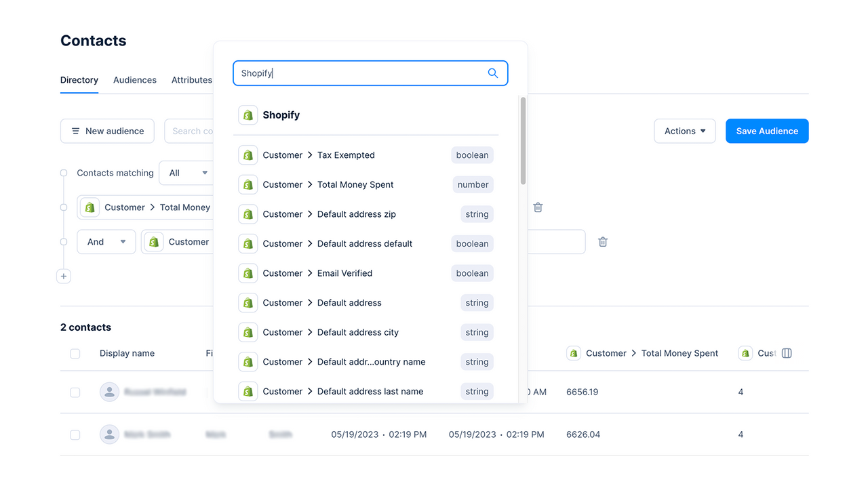This screenshot has height=488, width=868.
Task: Select Customer Default address default attribute
Action: [366, 244]
